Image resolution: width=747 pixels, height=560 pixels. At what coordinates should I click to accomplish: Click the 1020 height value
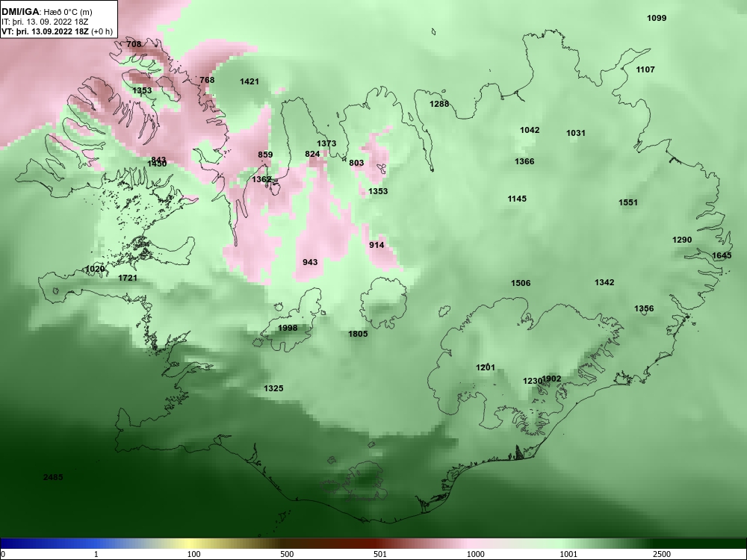point(95,269)
